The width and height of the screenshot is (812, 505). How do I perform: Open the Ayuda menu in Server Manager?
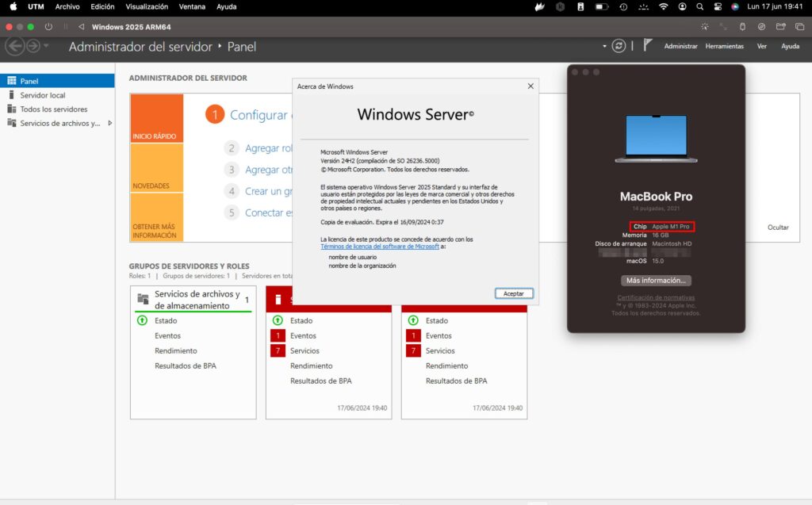tap(791, 46)
